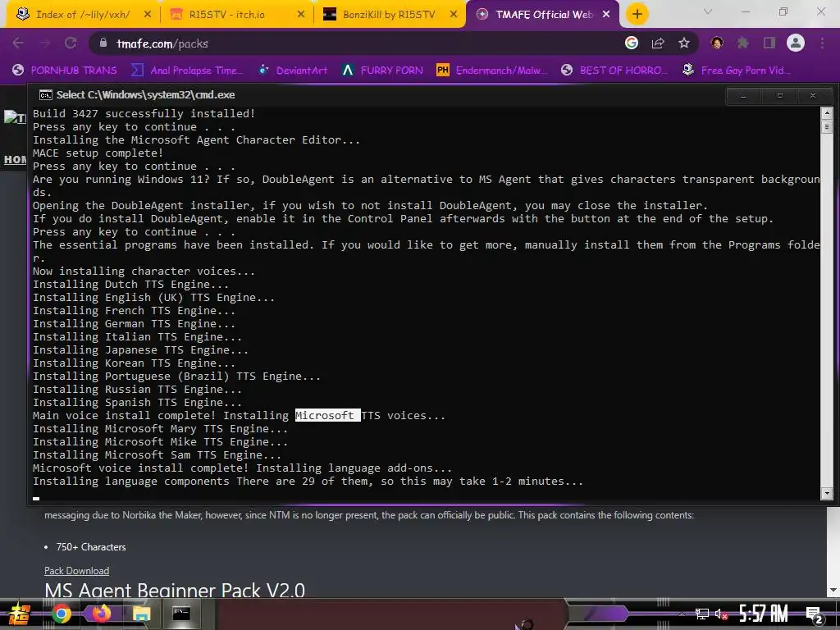
Task: Open the BEST OF HORRO... bookmark
Action: (614, 71)
